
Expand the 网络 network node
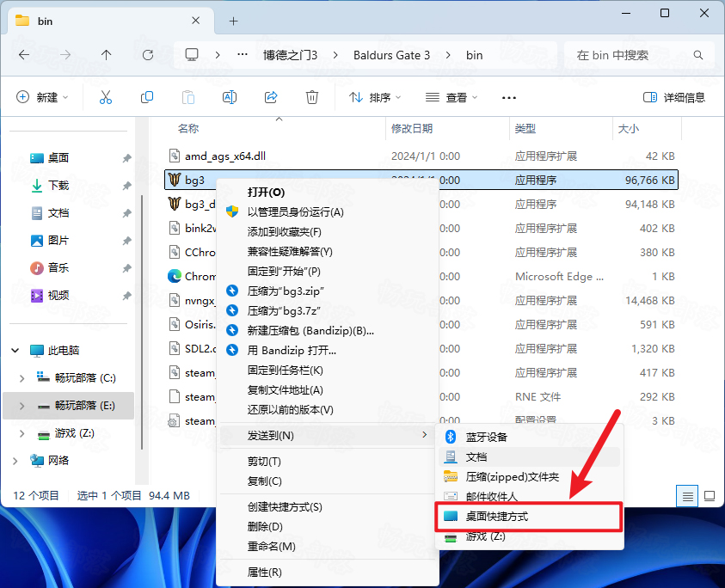click(15, 461)
